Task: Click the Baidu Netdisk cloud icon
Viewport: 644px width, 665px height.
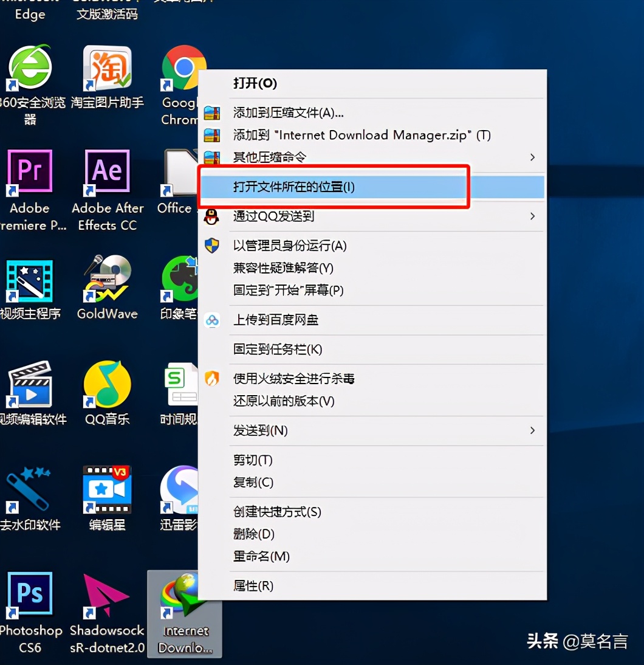Action: tap(212, 320)
